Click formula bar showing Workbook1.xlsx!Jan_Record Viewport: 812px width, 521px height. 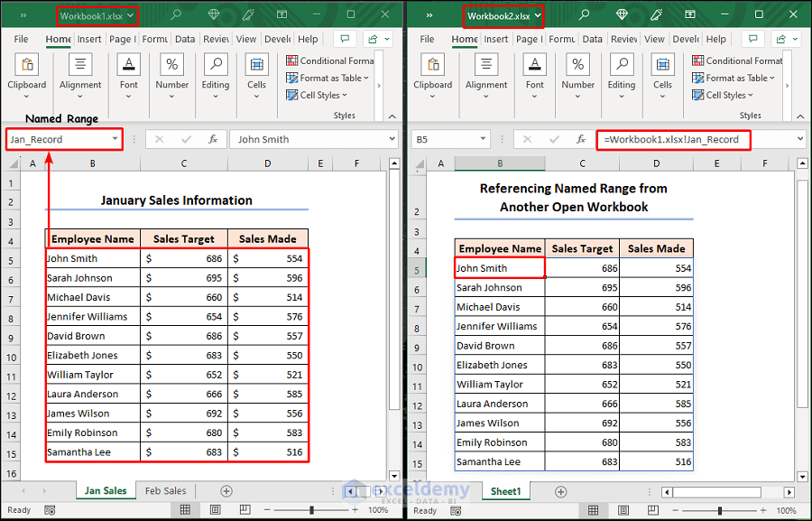coord(672,140)
